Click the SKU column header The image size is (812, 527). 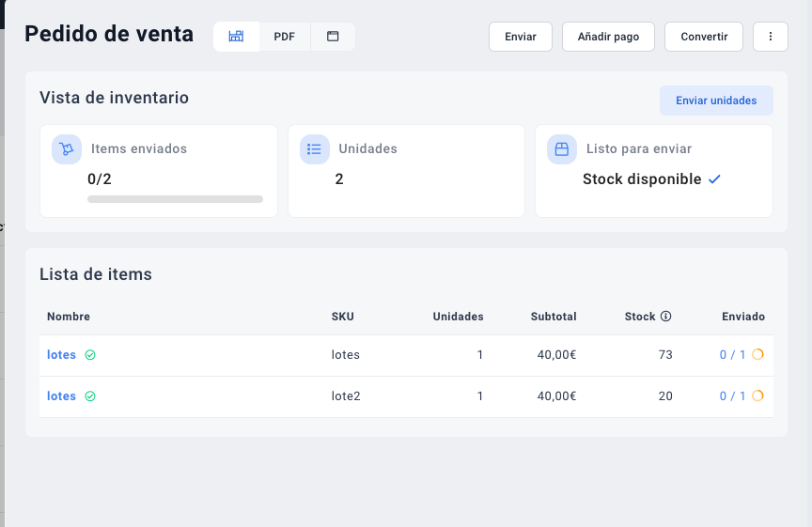point(343,317)
